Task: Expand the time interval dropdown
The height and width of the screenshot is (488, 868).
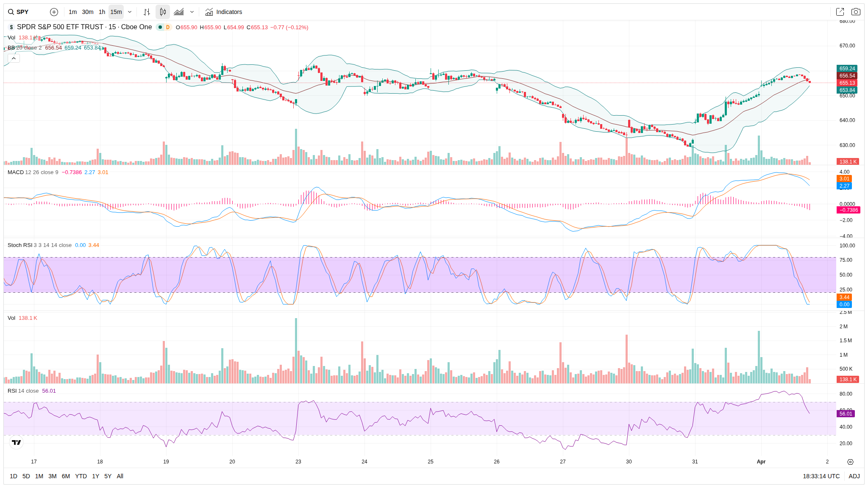Action: [x=130, y=12]
